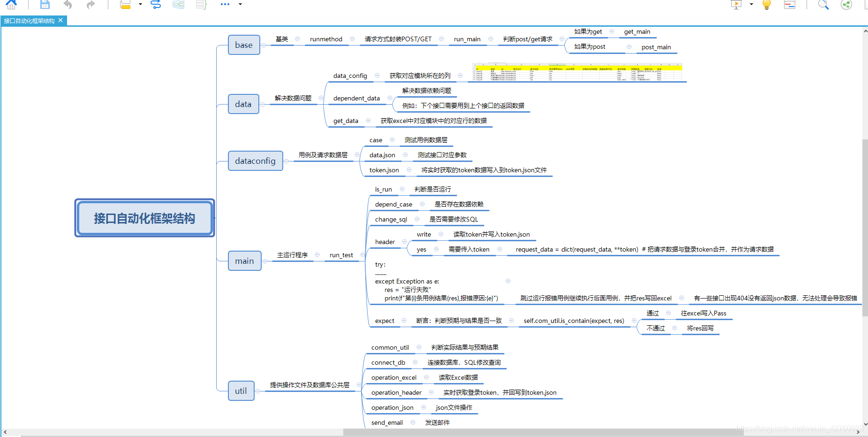Screen dimensions: 868x437
Task: Collapse the util branch via its circle toggle
Action: [x=258, y=391]
